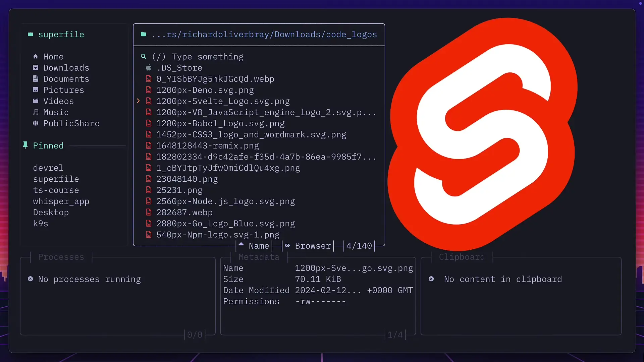Screen dimensions: 644x362
Task: Click the Pictures image icon
Action: coord(36,89)
